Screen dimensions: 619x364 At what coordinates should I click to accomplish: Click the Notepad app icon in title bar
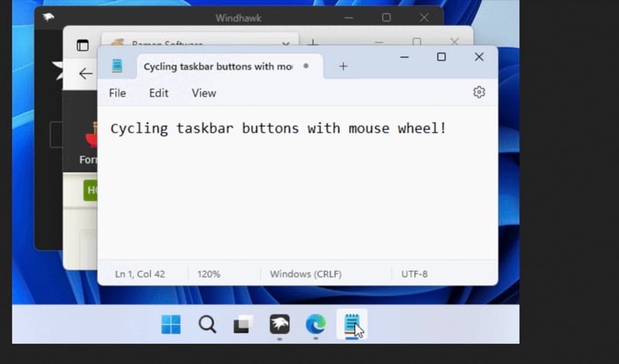(117, 66)
